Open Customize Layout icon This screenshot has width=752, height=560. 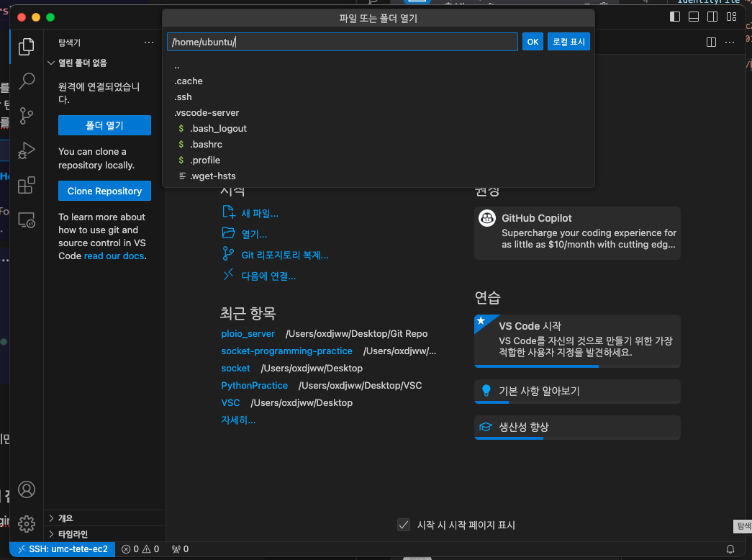[x=731, y=17]
